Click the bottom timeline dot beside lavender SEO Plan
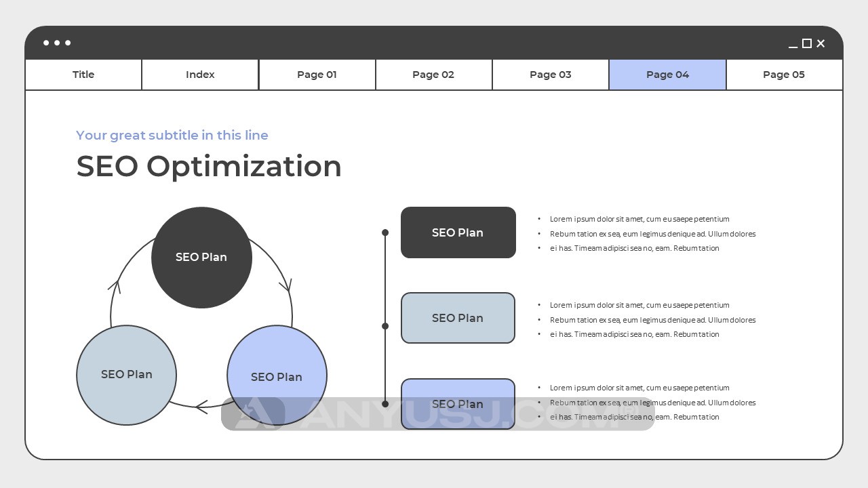This screenshot has width=868, height=488. pyautogui.click(x=385, y=404)
